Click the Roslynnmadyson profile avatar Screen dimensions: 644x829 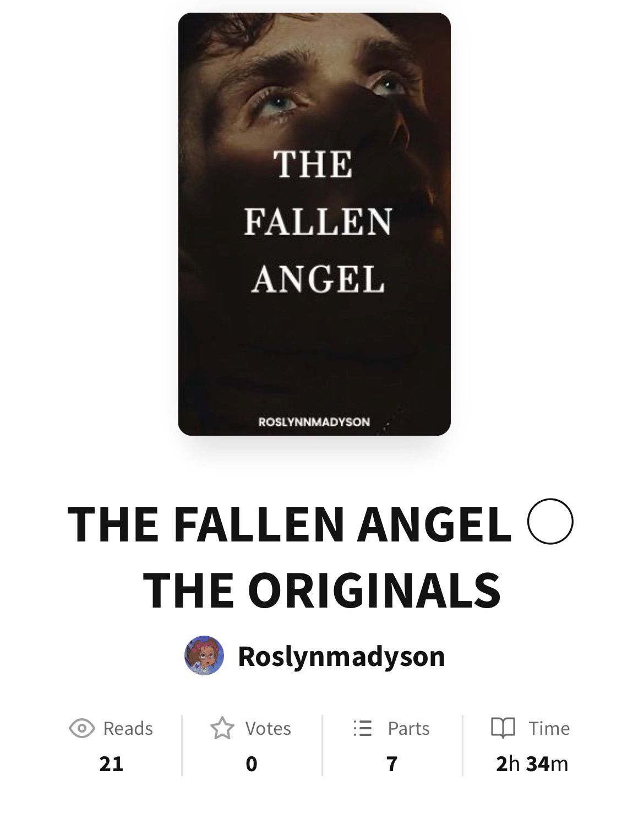coord(204,655)
